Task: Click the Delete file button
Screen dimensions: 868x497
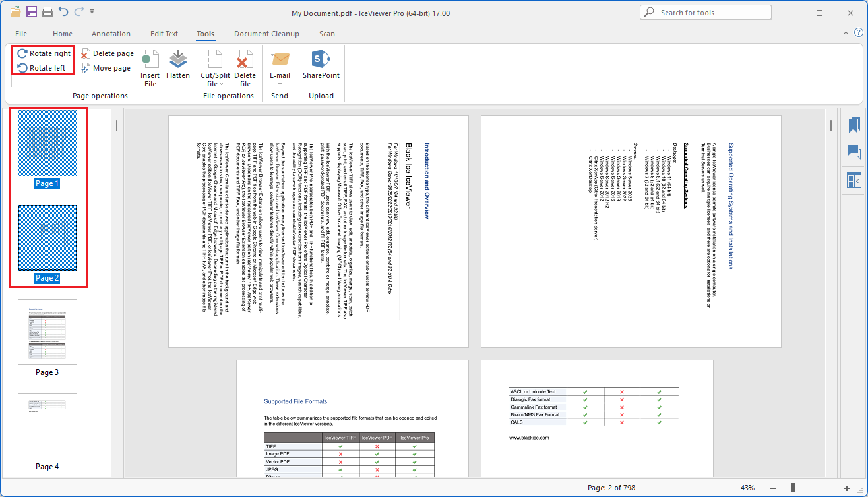Action: coord(245,68)
